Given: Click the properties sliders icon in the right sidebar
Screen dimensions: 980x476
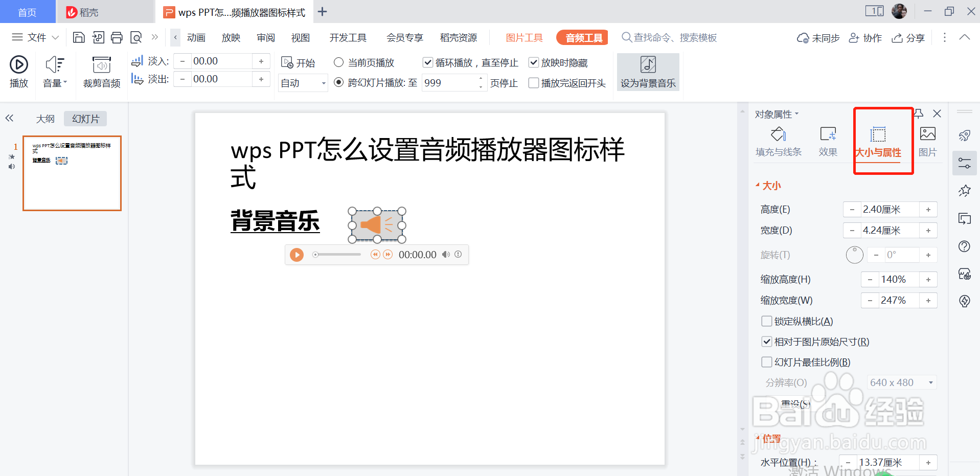Looking at the screenshot, I should tap(965, 163).
